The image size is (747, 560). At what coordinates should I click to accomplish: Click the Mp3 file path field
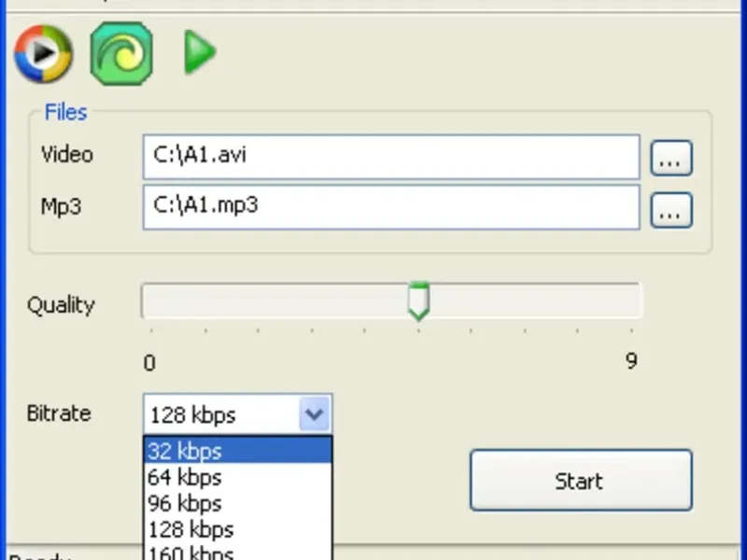pyautogui.click(x=391, y=207)
